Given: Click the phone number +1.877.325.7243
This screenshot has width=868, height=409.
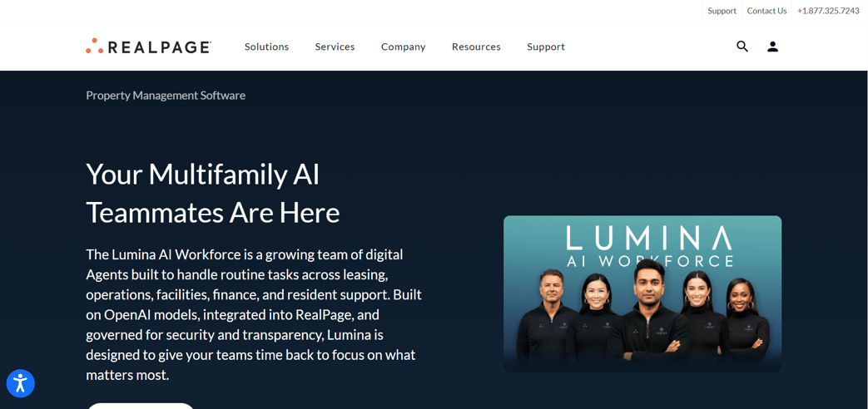Looking at the screenshot, I should (x=828, y=11).
